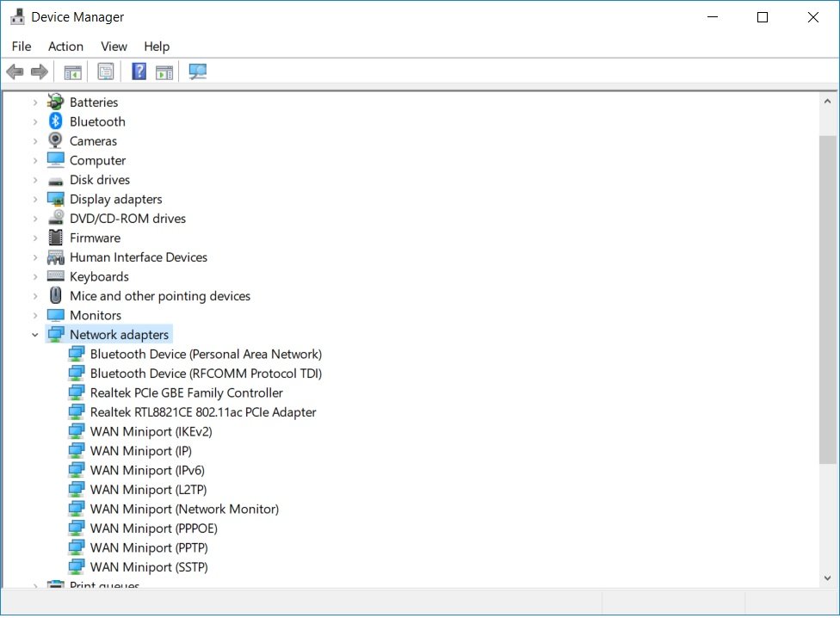
Task: Click the blue Help question mark icon
Action: (x=139, y=71)
